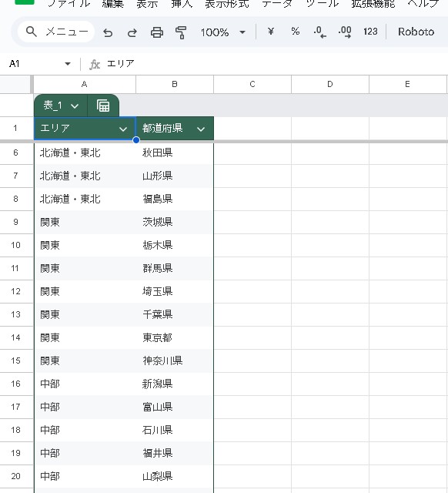Click the redo arrow icon
The height and width of the screenshot is (493, 448).
tap(132, 32)
